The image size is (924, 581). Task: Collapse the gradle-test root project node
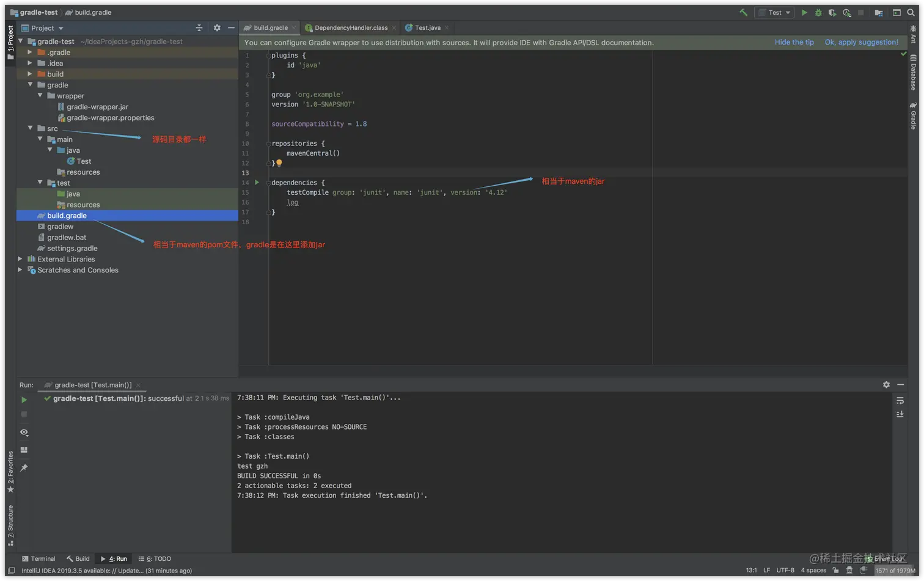click(20, 42)
